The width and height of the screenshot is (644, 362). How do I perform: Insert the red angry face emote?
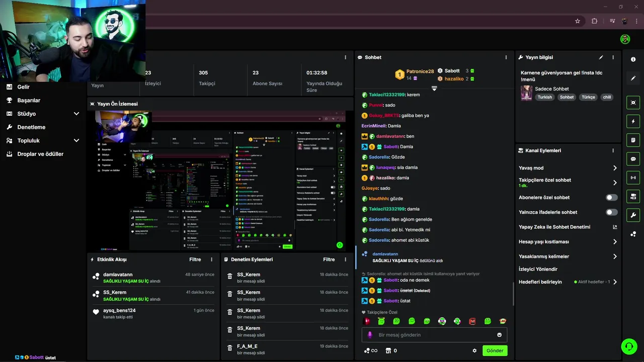[x=472, y=321]
